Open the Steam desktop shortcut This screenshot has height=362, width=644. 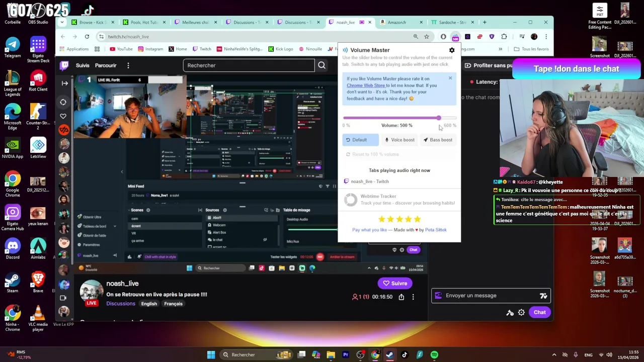coord(13,283)
